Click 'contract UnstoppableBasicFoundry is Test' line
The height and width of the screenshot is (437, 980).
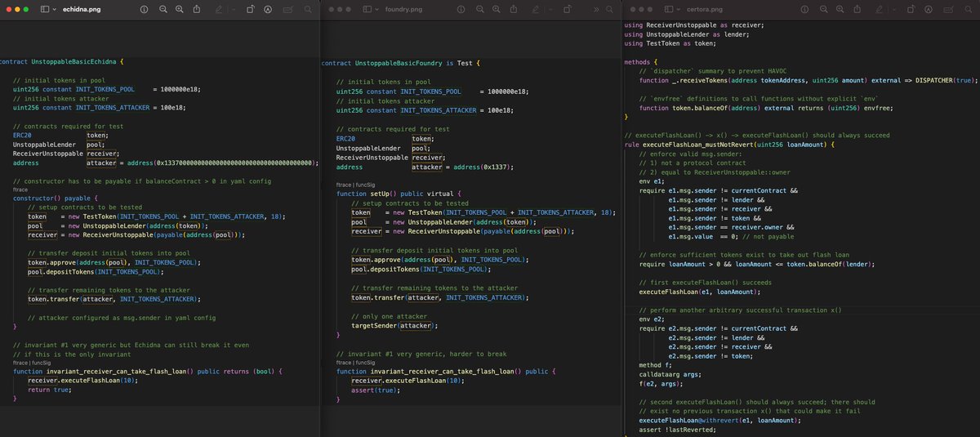point(400,63)
